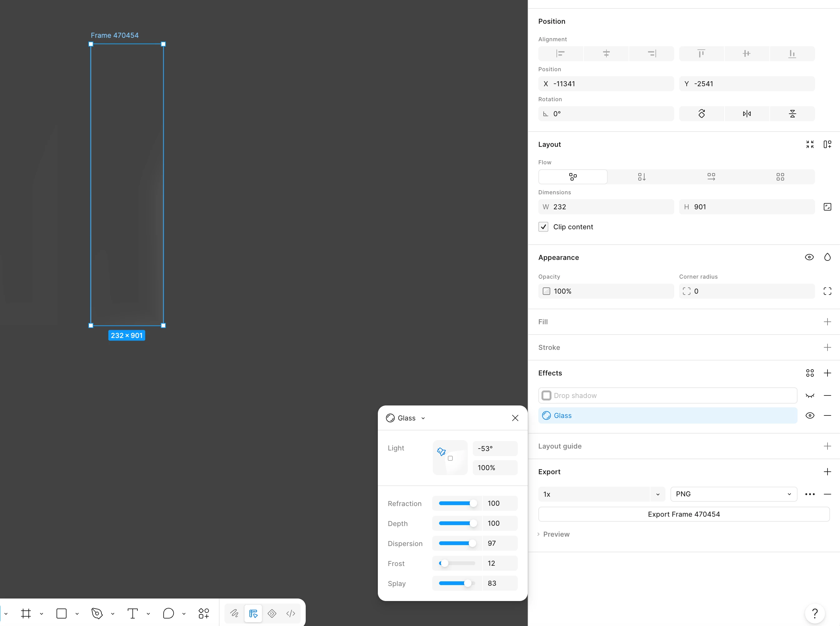The image size is (840, 626).
Task: Flip the frame vertically
Action: click(792, 114)
